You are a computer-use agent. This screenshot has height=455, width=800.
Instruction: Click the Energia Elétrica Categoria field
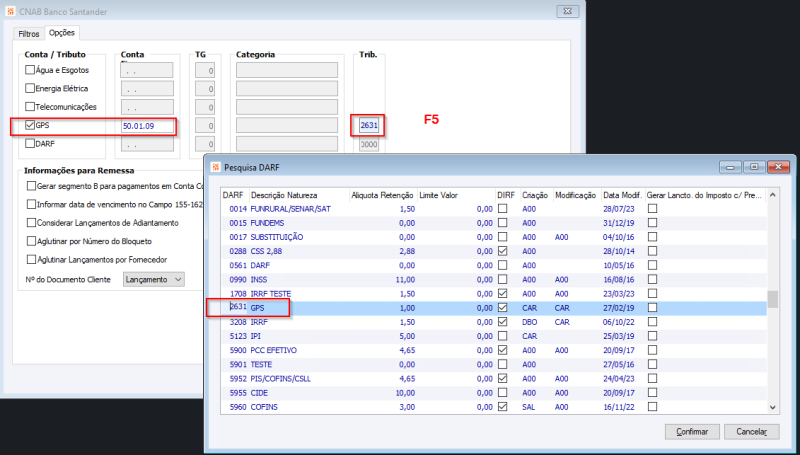click(x=287, y=89)
